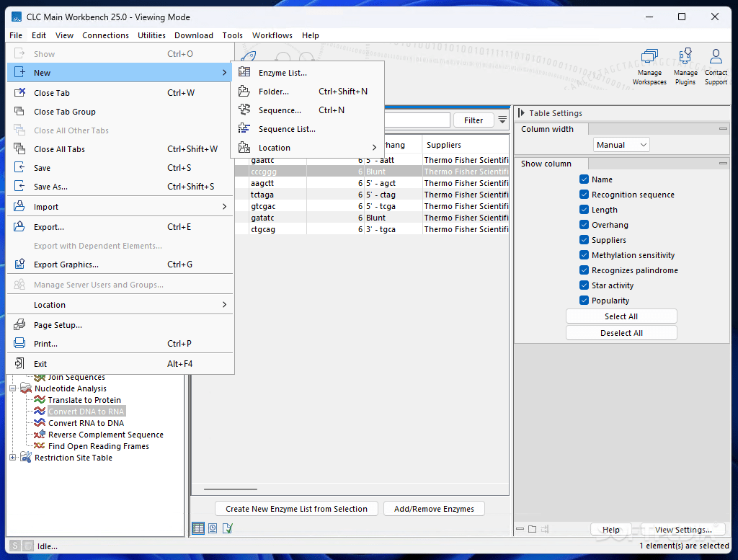This screenshot has width=738, height=560.
Task: Click the filter funnel icon beside Filter button
Action: pos(501,120)
